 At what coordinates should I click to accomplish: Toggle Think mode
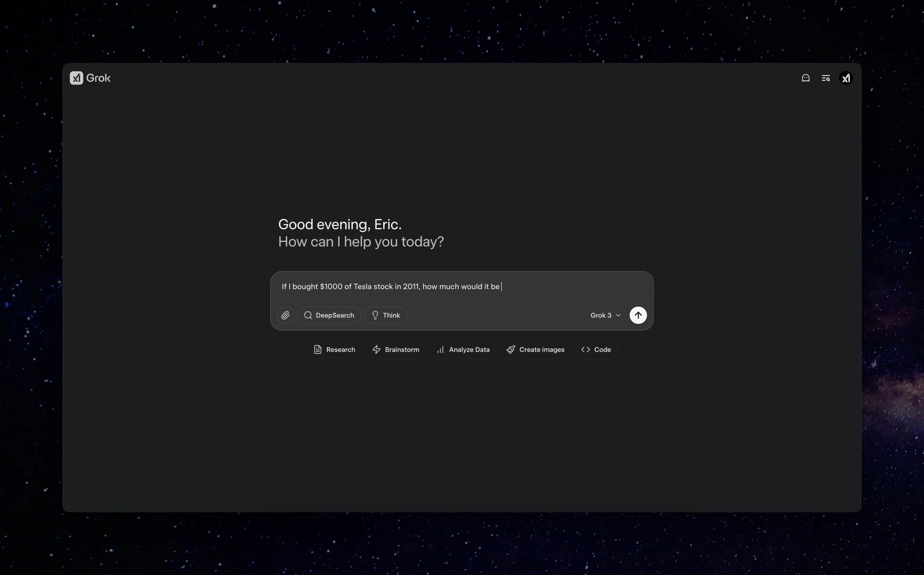(385, 315)
